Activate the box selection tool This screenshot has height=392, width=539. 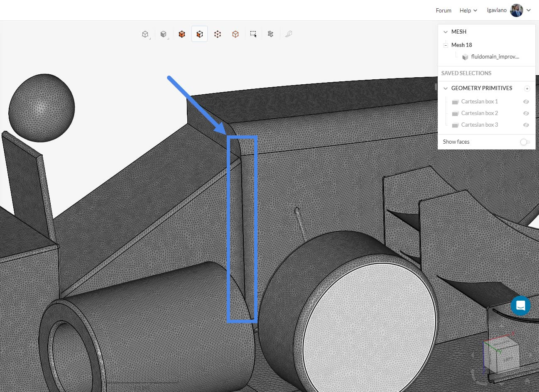click(x=253, y=34)
